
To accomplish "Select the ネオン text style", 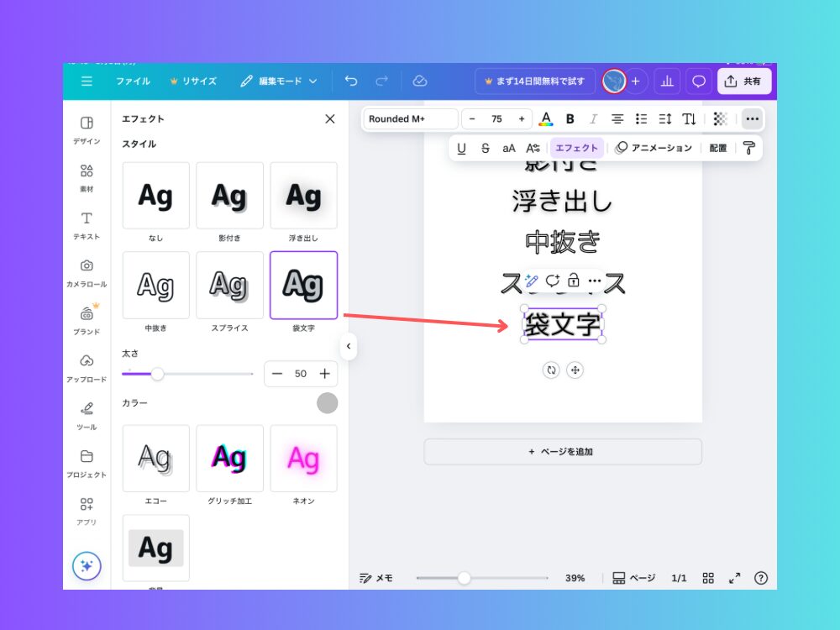I will click(304, 459).
